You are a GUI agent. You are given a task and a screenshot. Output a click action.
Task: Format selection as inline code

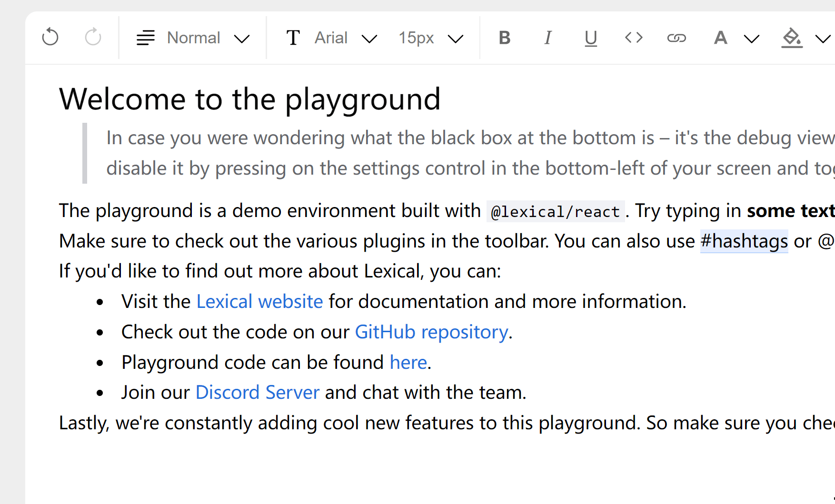[x=633, y=38]
